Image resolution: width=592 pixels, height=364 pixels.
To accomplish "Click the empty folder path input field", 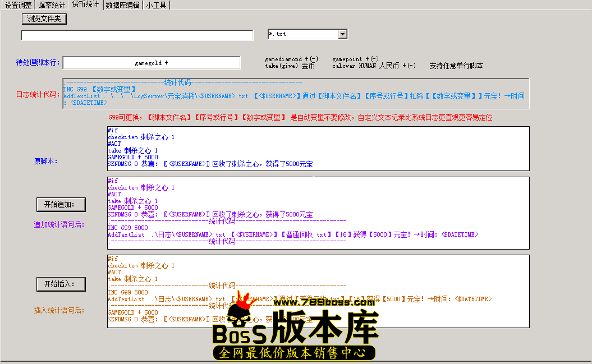I will coord(137,35).
